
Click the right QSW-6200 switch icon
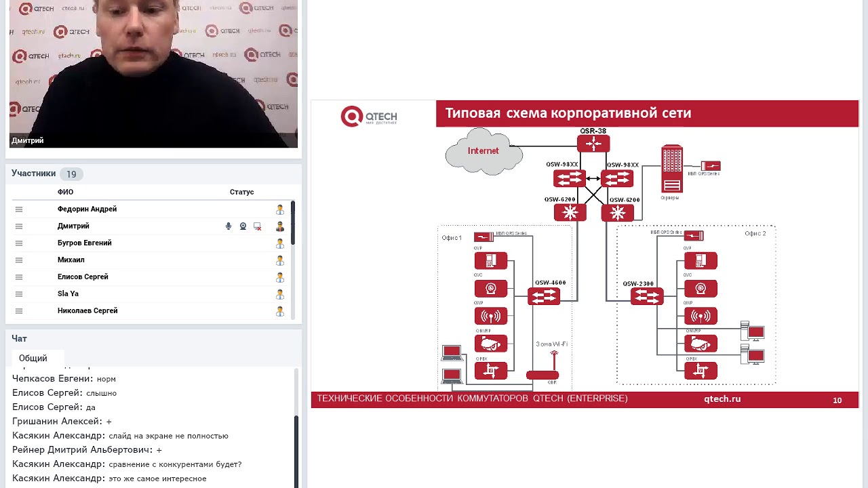point(618,213)
